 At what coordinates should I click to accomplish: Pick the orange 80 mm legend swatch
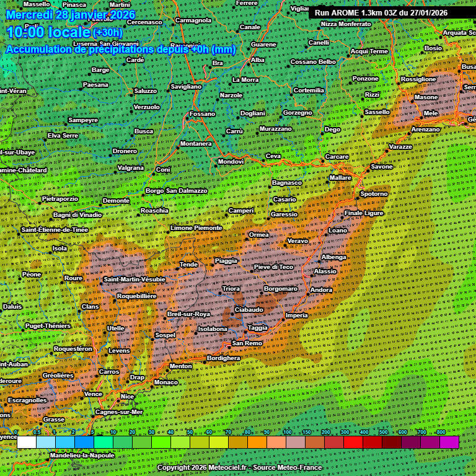pos(257,442)
